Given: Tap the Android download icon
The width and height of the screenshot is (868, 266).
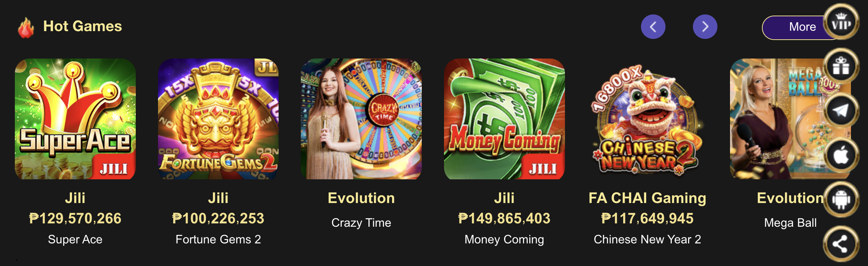Looking at the screenshot, I should [x=841, y=200].
